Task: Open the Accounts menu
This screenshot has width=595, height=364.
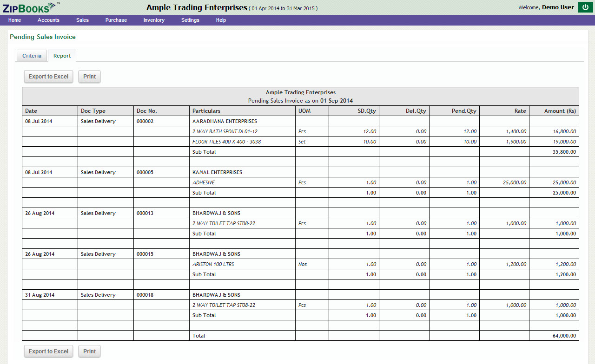Action: [x=48, y=20]
